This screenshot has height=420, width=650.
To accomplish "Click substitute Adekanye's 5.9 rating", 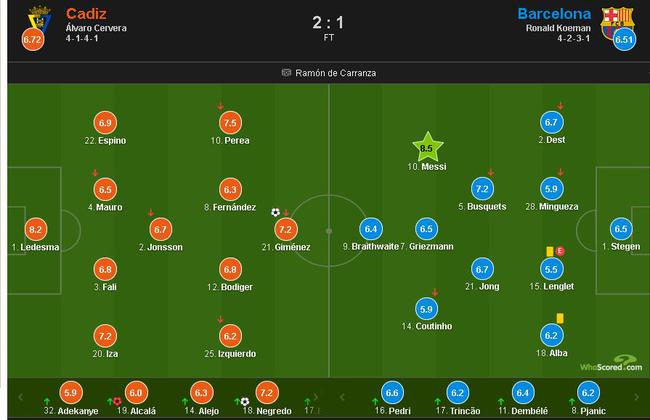I will coord(70,393).
